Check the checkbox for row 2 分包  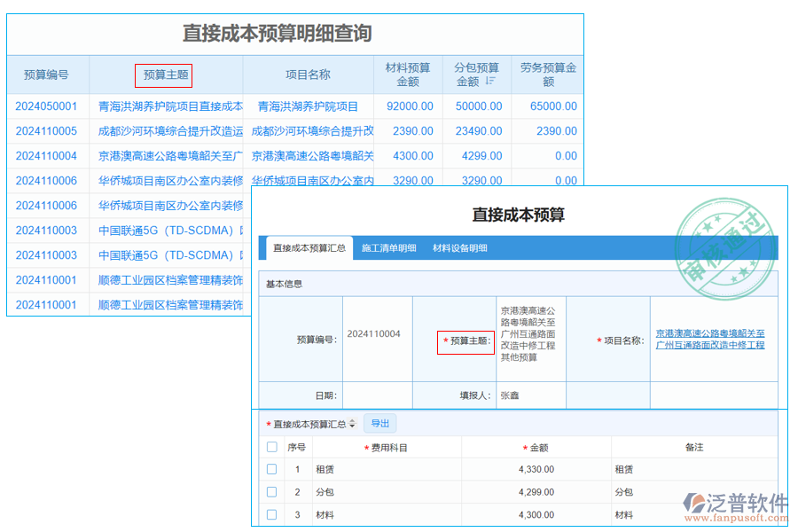[x=272, y=493]
